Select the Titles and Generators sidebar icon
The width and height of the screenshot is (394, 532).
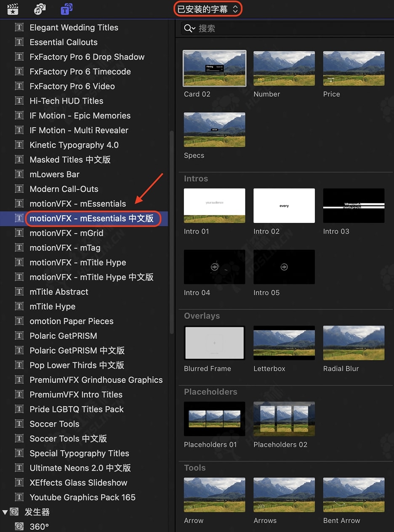coord(67,9)
